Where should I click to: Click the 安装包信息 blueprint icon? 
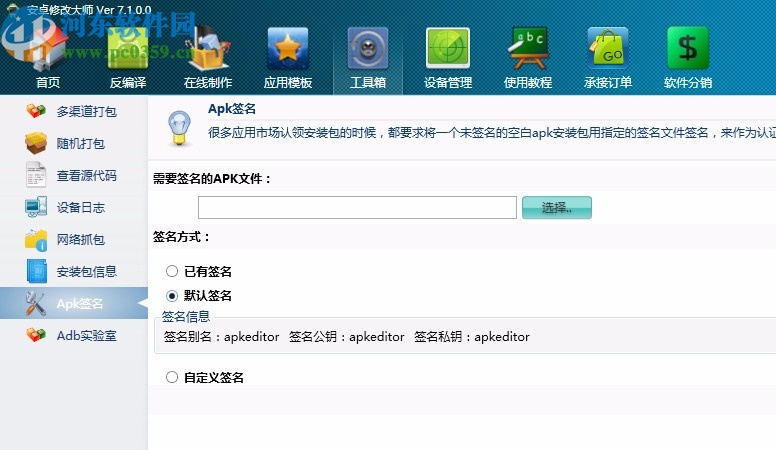(x=37, y=271)
